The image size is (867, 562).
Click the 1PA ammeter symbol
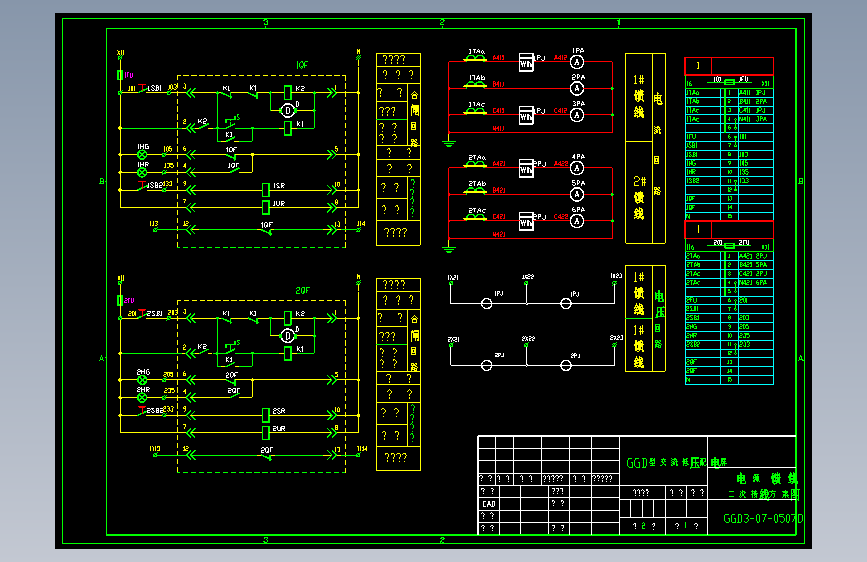point(577,62)
